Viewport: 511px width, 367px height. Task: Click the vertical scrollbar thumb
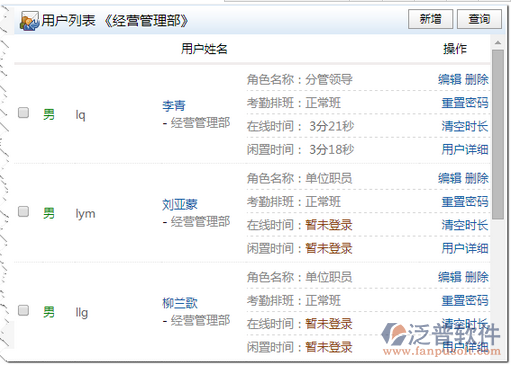(x=498, y=134)
